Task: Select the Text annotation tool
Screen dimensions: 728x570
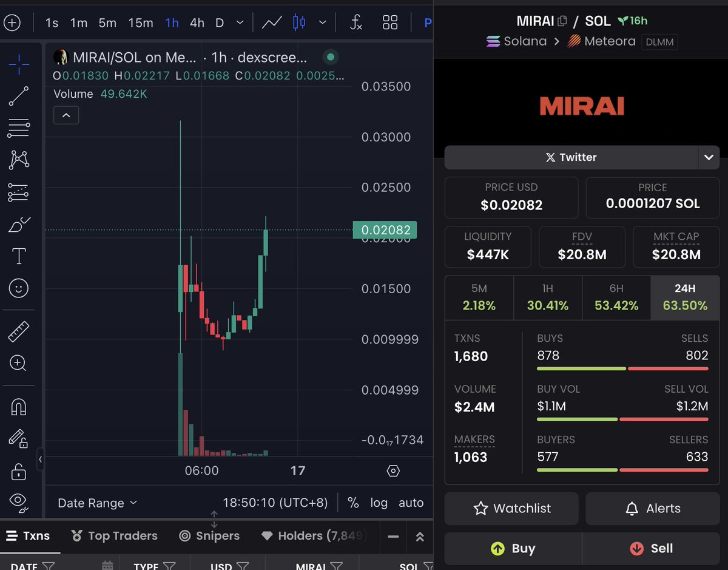Action: [19, 256]
